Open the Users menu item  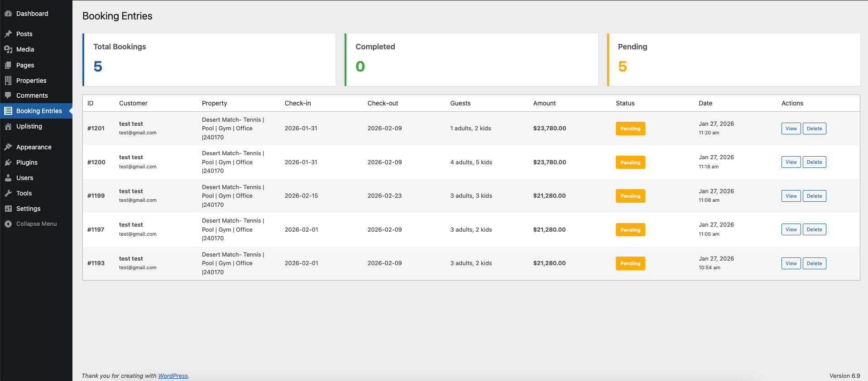[24, 178]
